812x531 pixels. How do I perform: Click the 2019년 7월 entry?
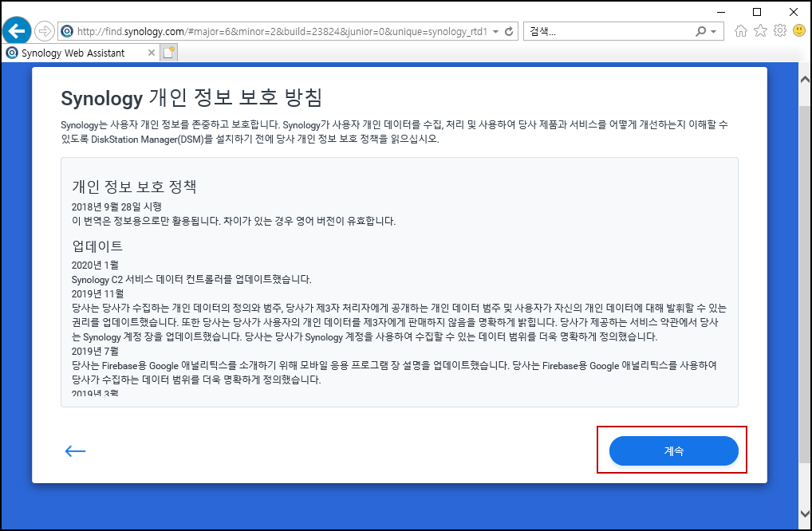[x=95, y=352]
